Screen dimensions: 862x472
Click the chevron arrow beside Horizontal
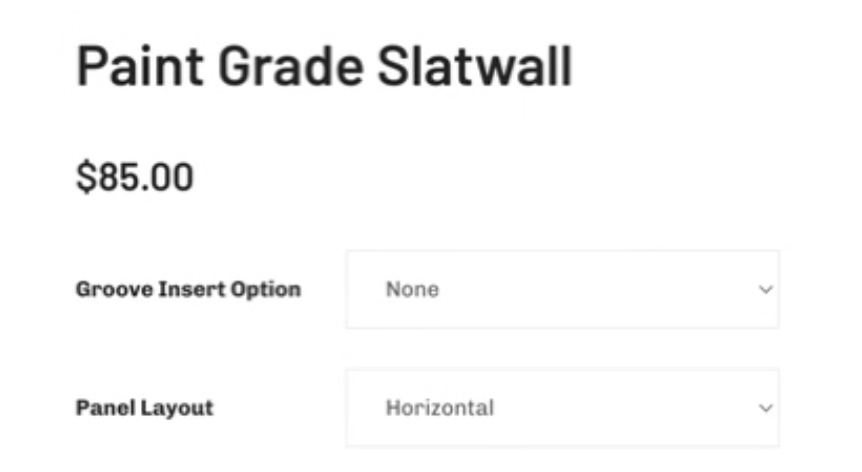765,408
